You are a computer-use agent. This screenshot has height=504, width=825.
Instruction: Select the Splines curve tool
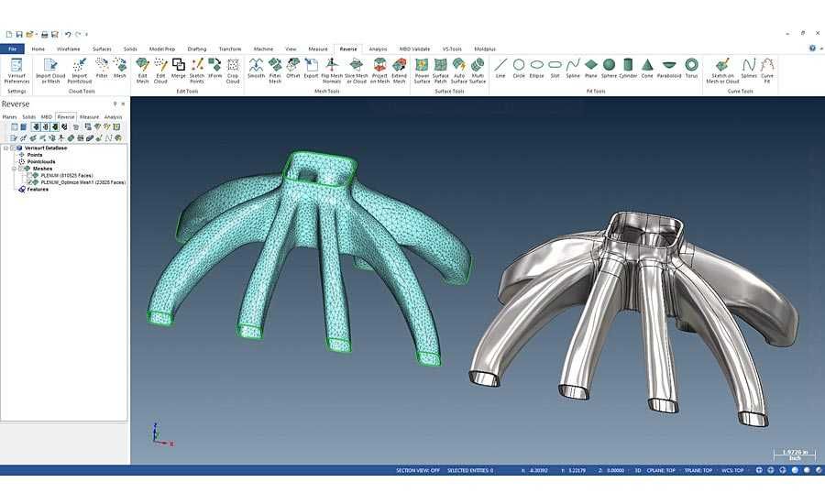click(x=749, y=69)
